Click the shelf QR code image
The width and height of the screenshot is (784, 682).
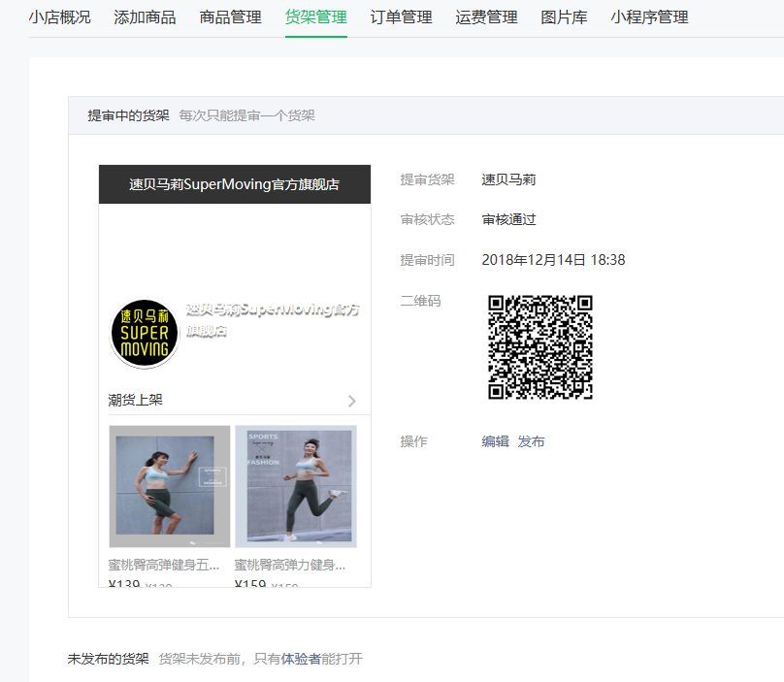540,347
